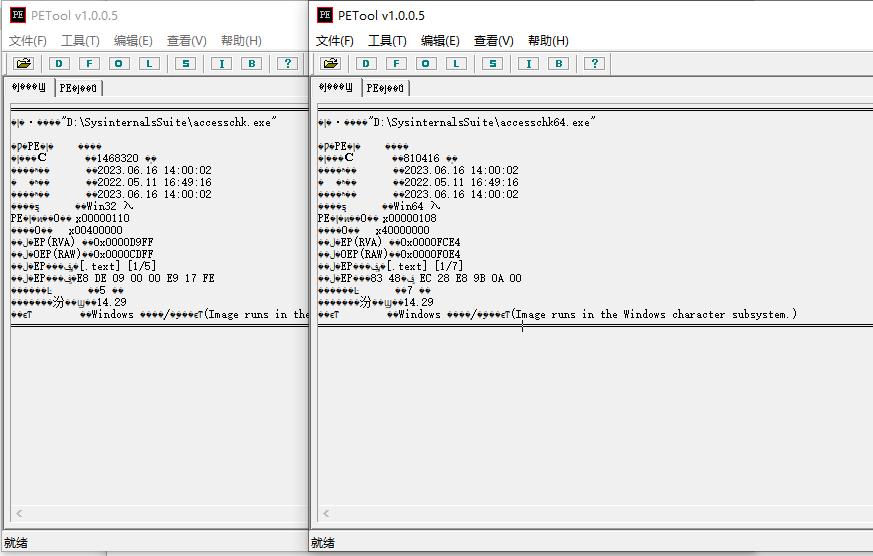Click the S toolbar icon in left window
This screenshot has width=873, height=556.
tap(185, 63)
